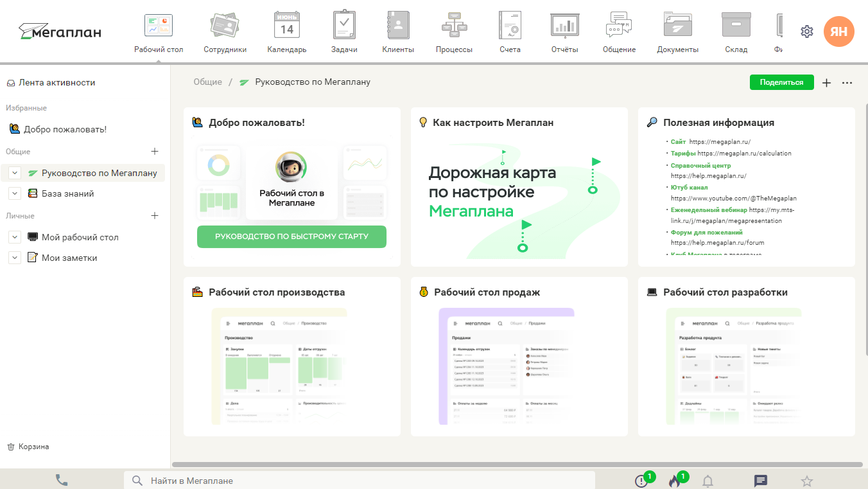The image size is (868, 489).
Task: Open the Сайт link in Полезная информация
Action: tap(679, 142)
